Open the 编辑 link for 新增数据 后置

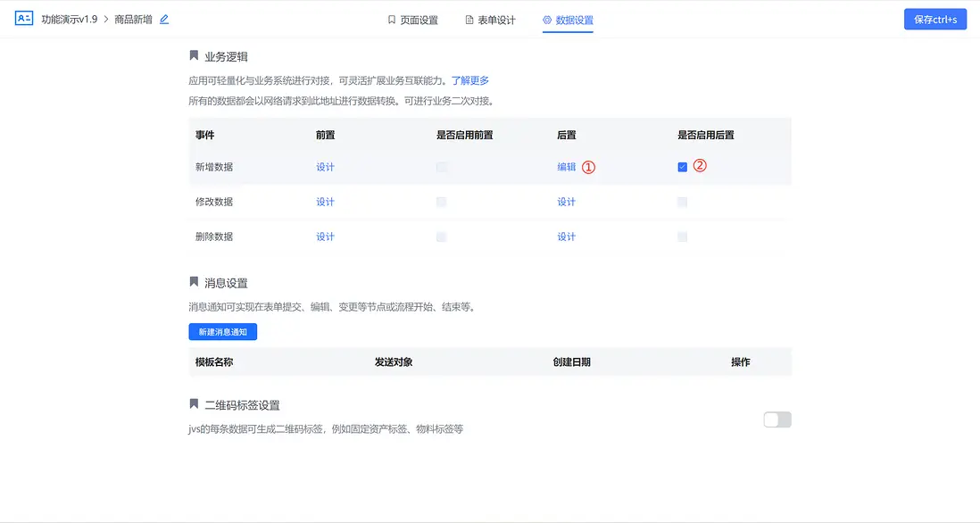[567, 167]
